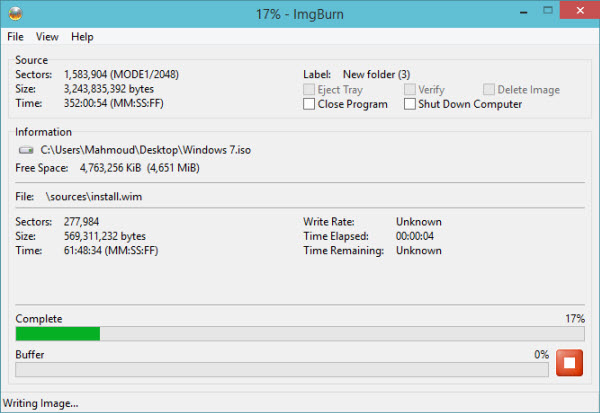Screen dimensions: 600x413
Task: Click the Time Elapsed value 00:00:04
Action: 415,236
